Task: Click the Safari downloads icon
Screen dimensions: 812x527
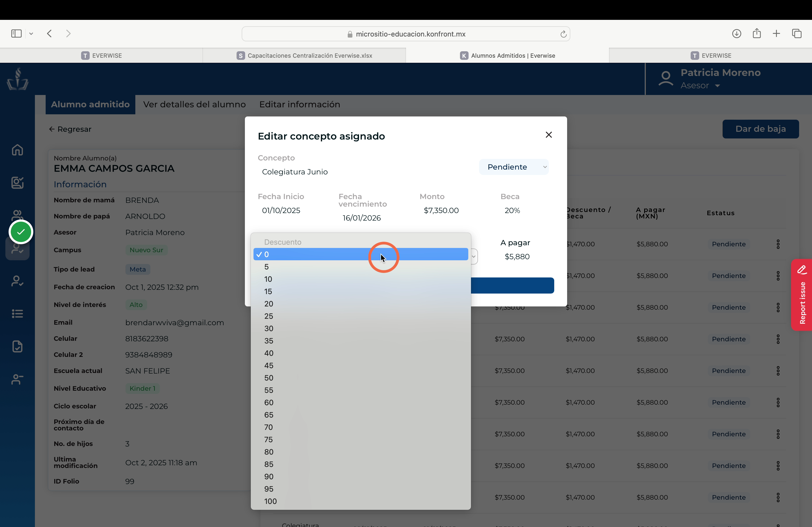Action: pyautogui.click(x=737, y=33)
